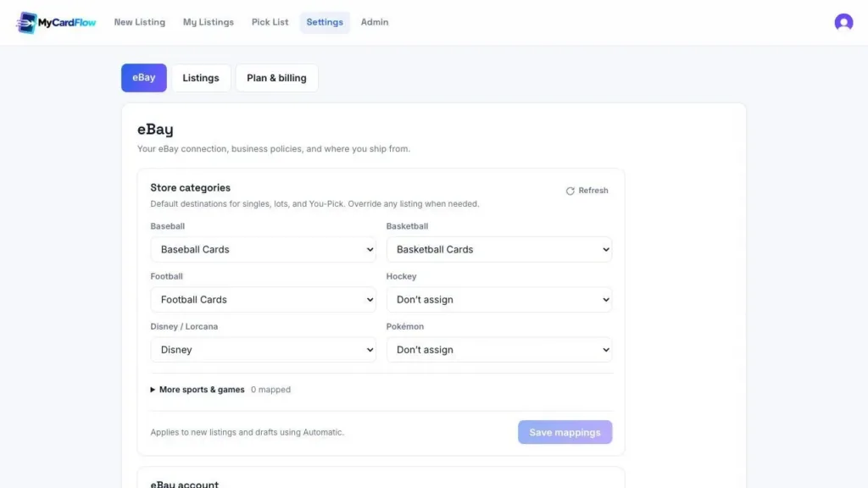868x488 pixels.
Task: Switch to the Listings settings tab
Action: point(201,78)
